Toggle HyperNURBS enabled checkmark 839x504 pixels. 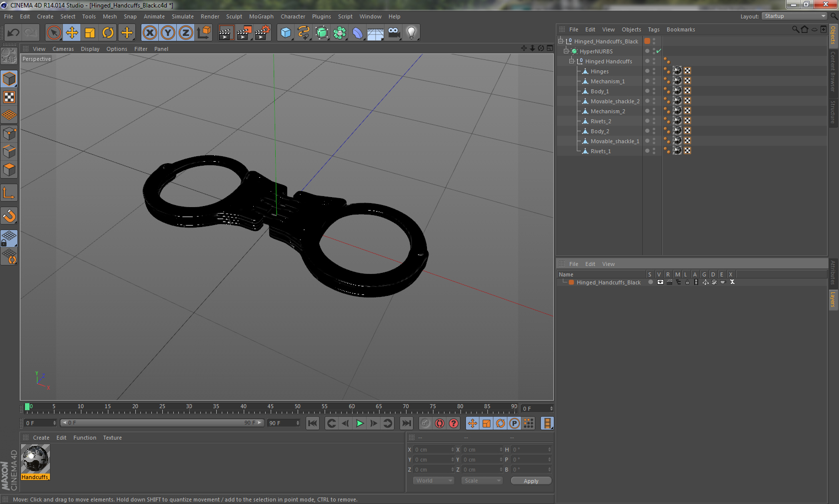tap(659, 51)
